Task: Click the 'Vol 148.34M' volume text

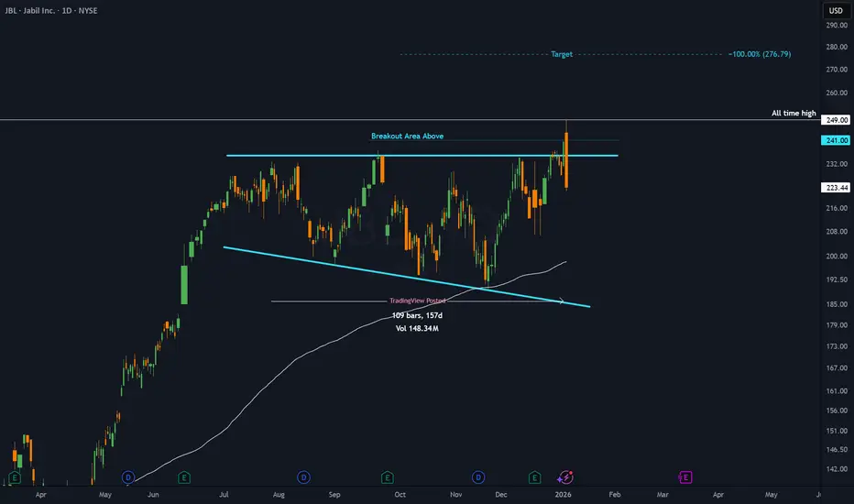Action: tap(417, 329)
